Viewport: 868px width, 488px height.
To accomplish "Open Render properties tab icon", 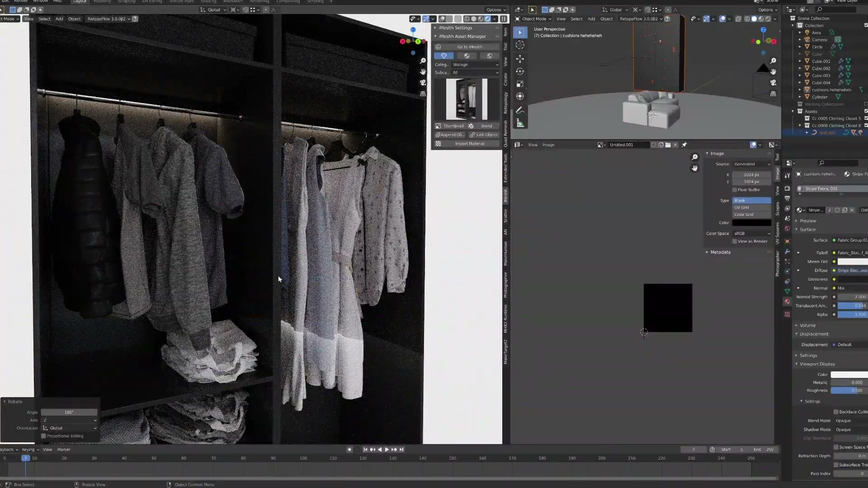I will [x=787, y=188].
